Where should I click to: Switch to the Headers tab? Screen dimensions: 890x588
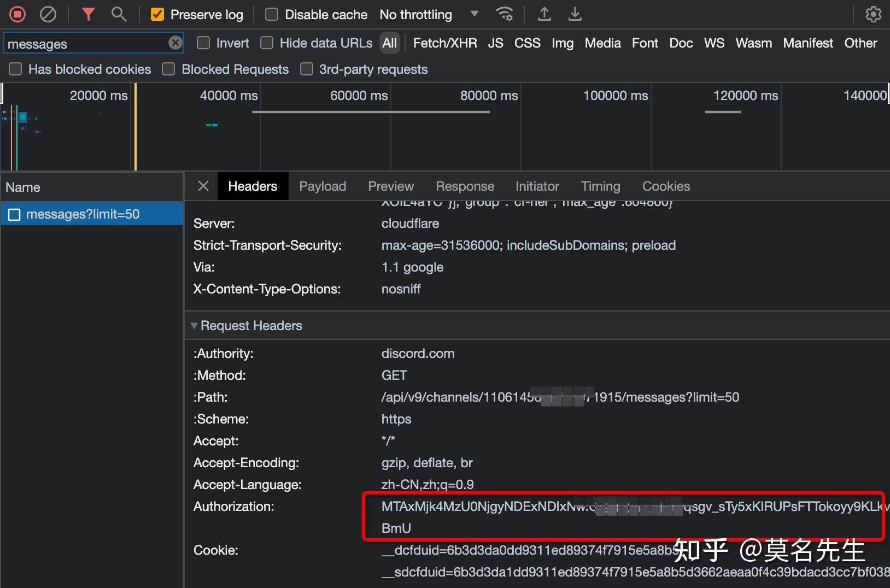click(x=253, y=186)
